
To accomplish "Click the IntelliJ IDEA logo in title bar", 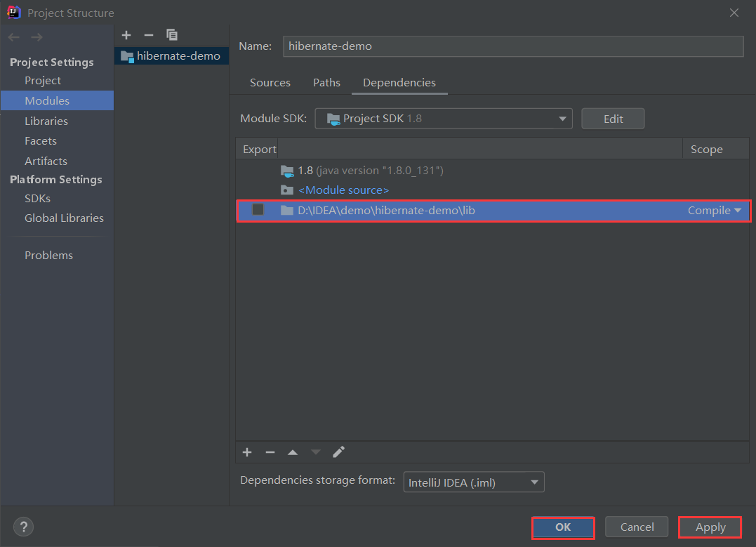I will click(14, 13).
